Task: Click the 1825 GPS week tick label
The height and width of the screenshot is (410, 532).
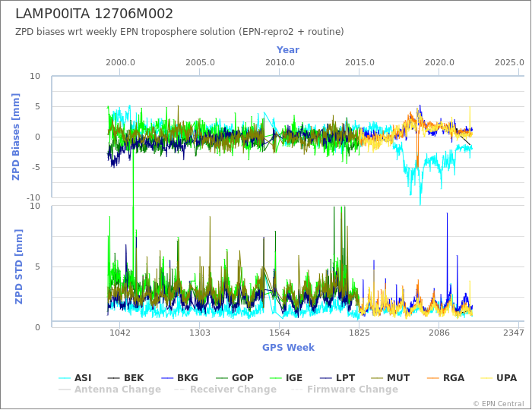Action: point(359,333)
